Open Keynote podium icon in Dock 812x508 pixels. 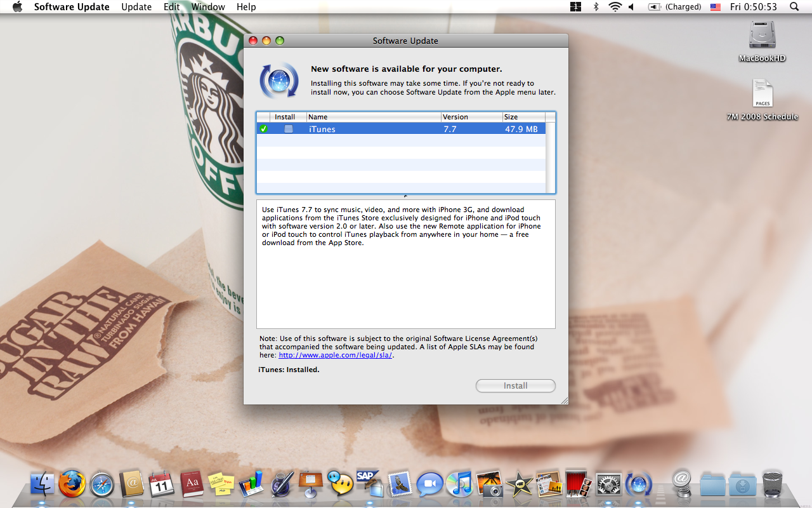311,484
